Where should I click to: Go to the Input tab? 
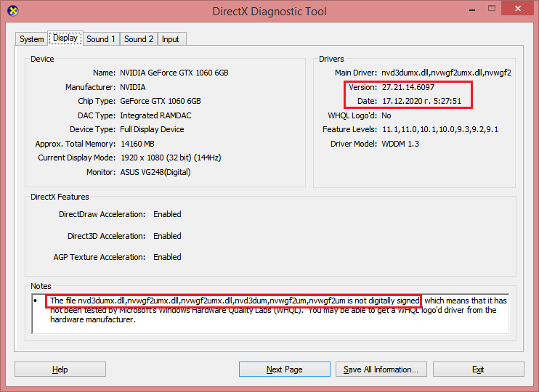tap(171, 38)
